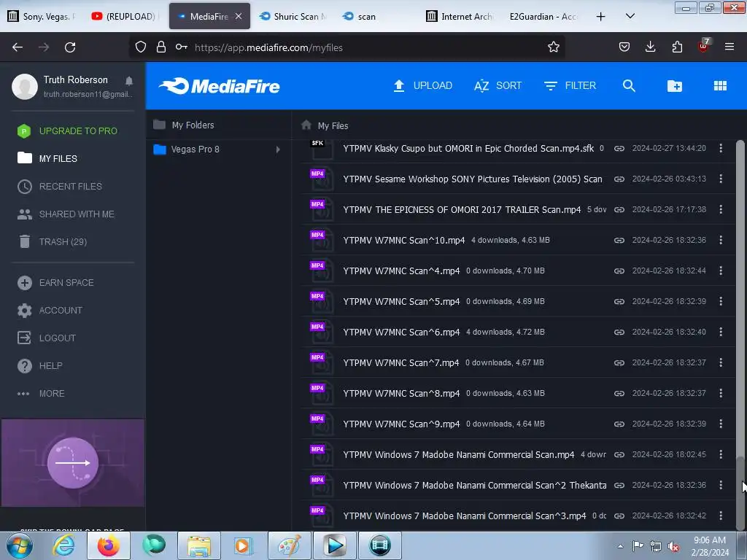Select file YTPMV W7MNC Scan^6.mp4

point(402,332)
